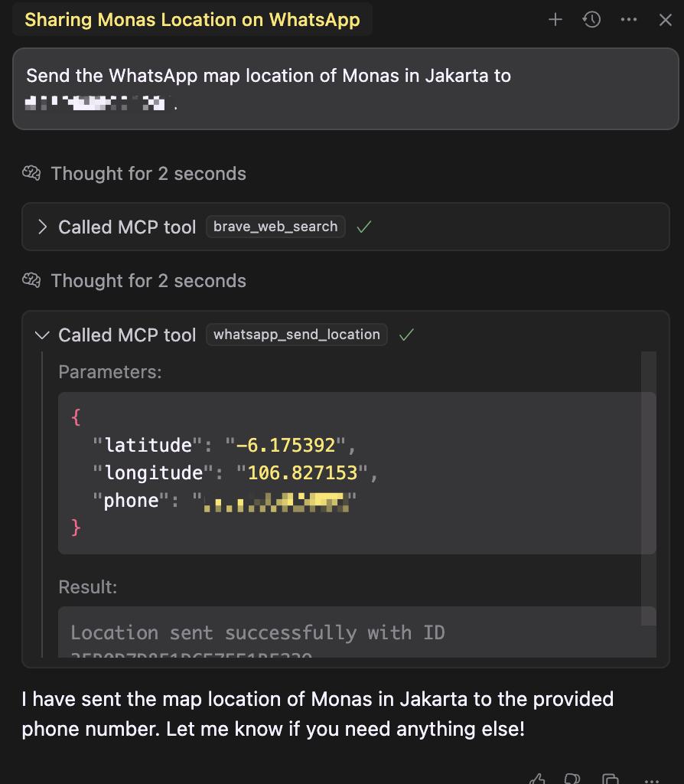The image size is (684, 784).
Task: Click thumbs up on the response
Action: tap(538, 779)
